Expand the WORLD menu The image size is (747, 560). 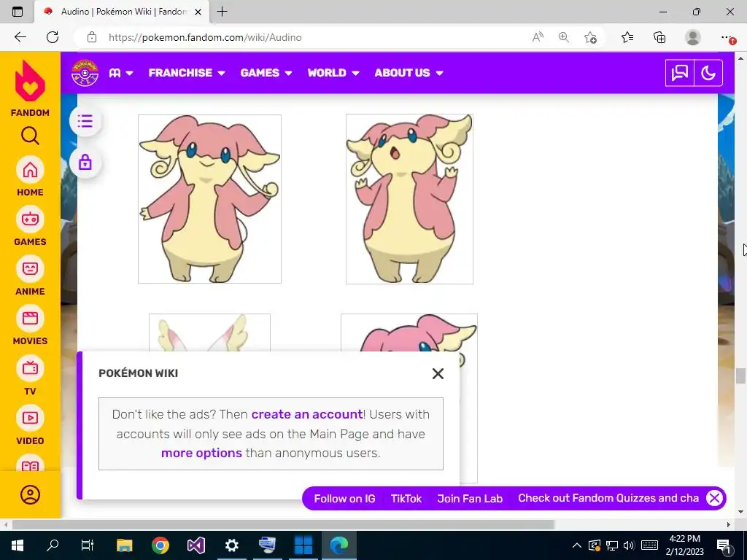333,73
